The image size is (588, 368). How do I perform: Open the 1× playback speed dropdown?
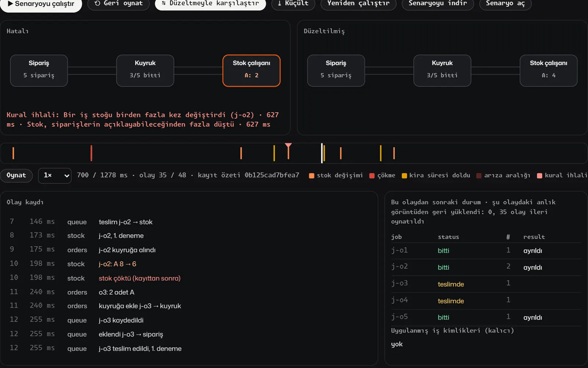(x=55, y=176)
